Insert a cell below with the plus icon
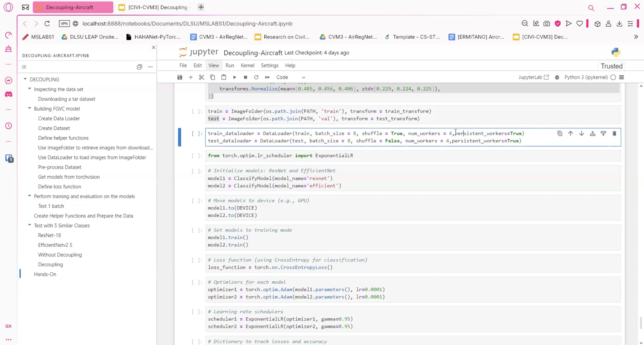The width and height of the screenshot is (644, 345). pyautogui.click(x=191, y=77)
